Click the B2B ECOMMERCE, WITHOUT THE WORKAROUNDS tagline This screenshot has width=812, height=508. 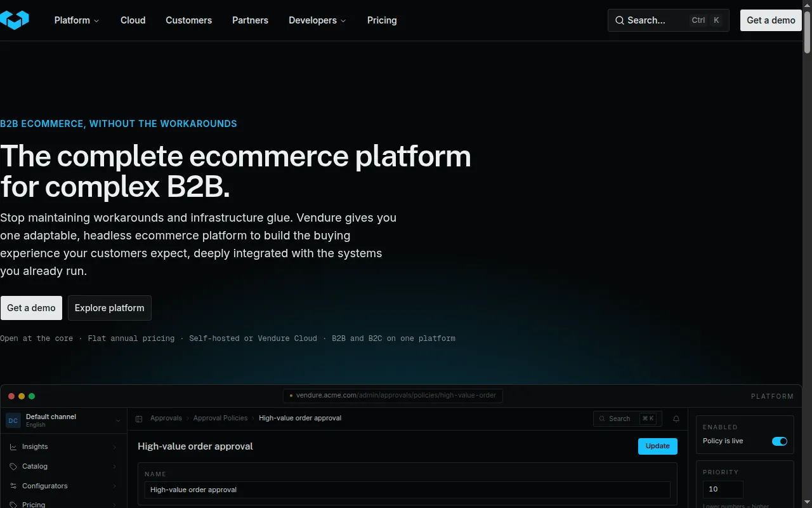tap(119, 124)
